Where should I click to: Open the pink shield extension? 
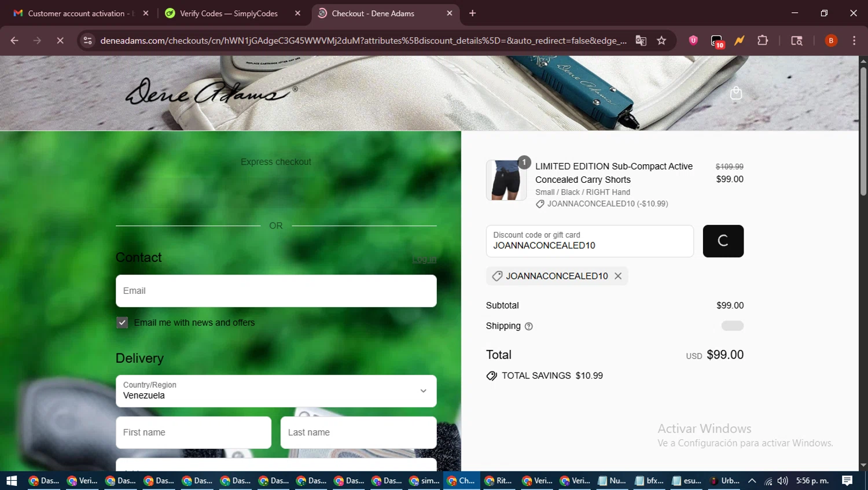tap(693, 40)
